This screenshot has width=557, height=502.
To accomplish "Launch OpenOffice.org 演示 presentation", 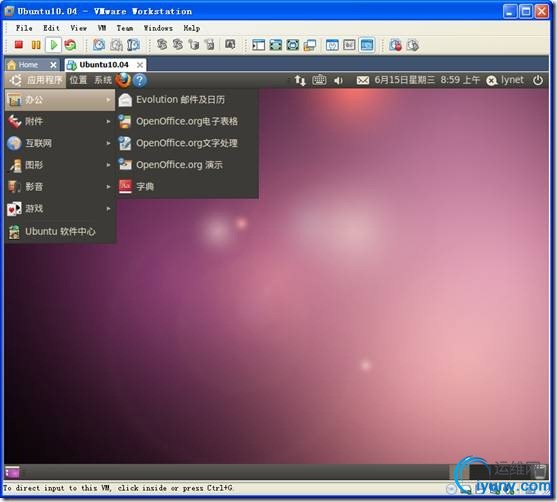I will tap(187, 165).
